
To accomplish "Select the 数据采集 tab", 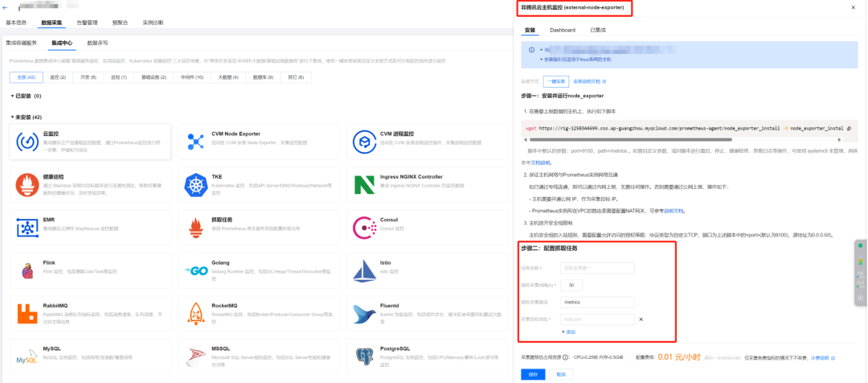I will pyautogui.click(x=51, y=23).
